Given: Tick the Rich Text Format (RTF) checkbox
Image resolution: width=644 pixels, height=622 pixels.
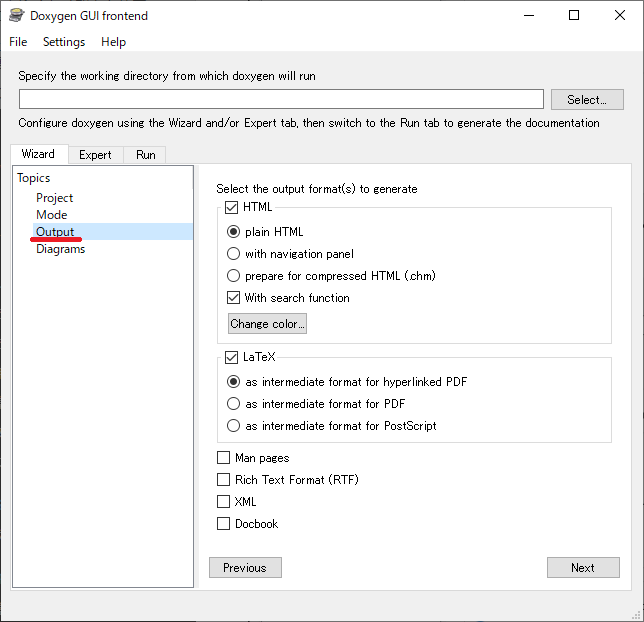Looking at the screenshot, I should 223,480.
